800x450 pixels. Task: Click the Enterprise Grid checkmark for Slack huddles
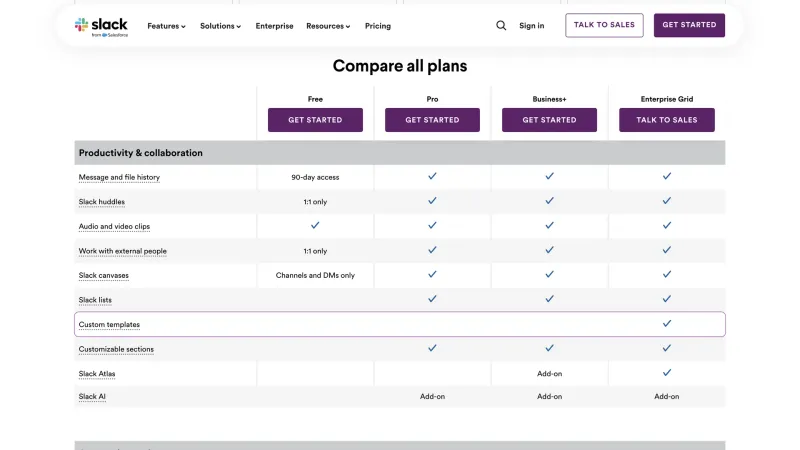[x=667, y=201]
